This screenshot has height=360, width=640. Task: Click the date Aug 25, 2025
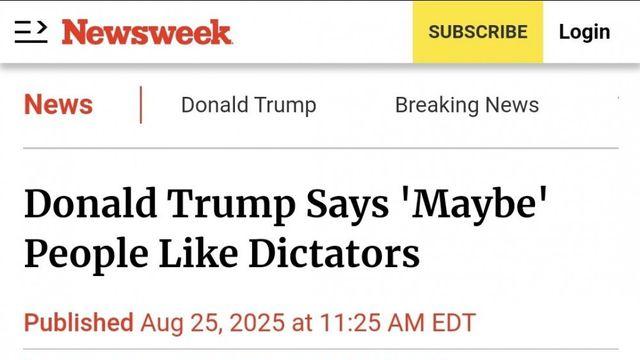pos(212,323)
